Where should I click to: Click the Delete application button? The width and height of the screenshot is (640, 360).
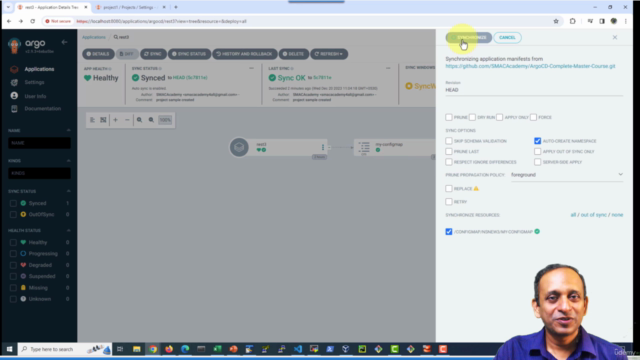pyautogui.click(x=293, y=54)
